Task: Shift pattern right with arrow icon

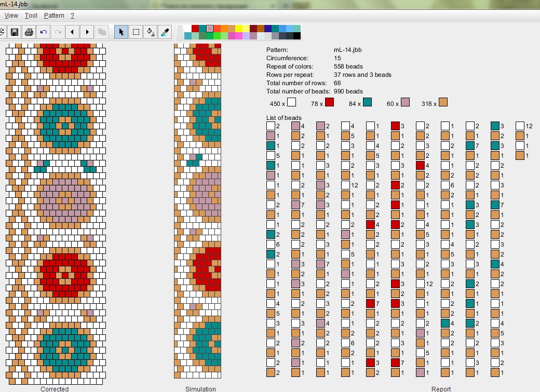Action: (x=87, y=32)
